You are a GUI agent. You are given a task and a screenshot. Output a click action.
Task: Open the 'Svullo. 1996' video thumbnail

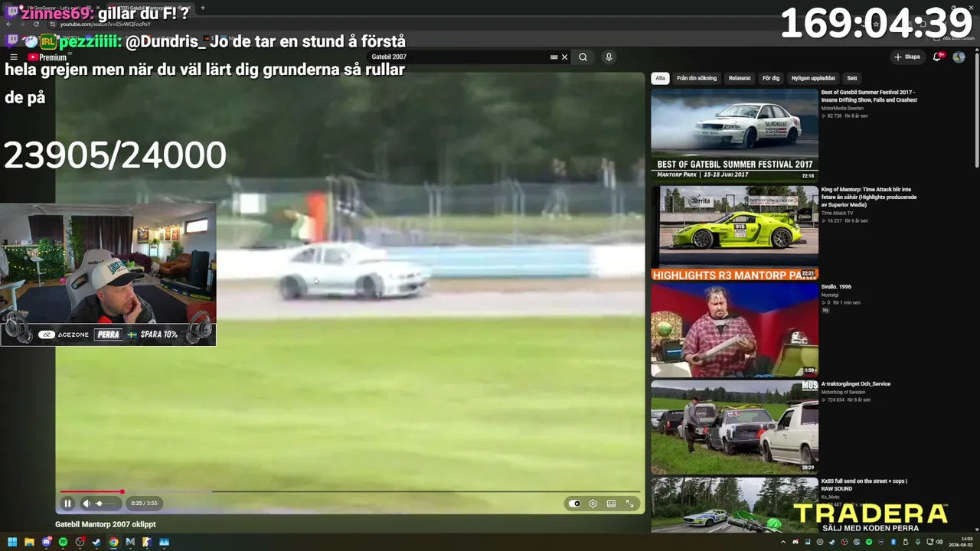pyautogui.click(x=734, y=331)
